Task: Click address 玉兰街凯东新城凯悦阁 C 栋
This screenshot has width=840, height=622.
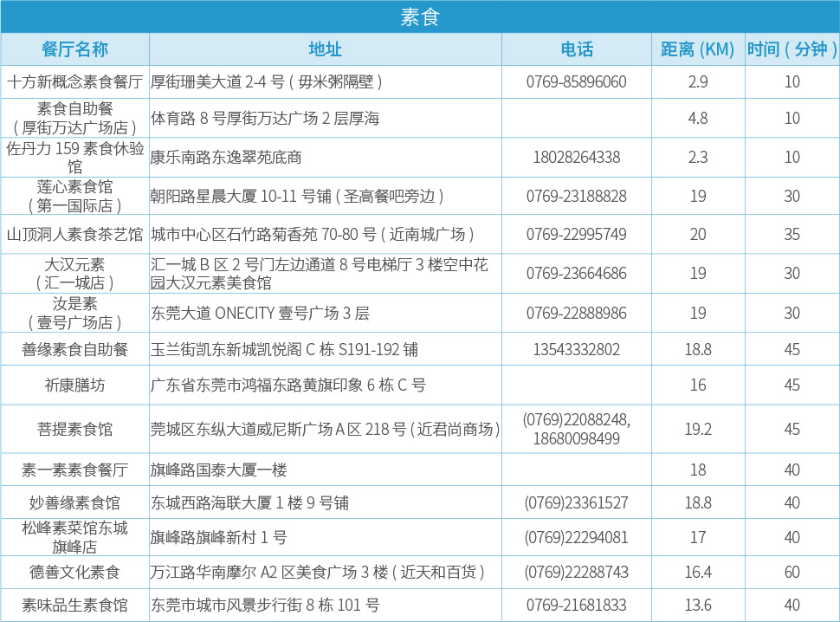Action: 242,349
